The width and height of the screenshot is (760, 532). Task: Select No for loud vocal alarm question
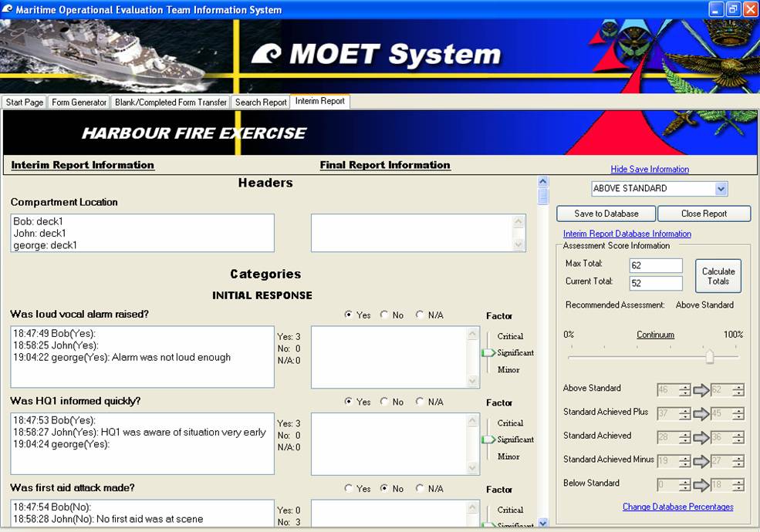384,315
